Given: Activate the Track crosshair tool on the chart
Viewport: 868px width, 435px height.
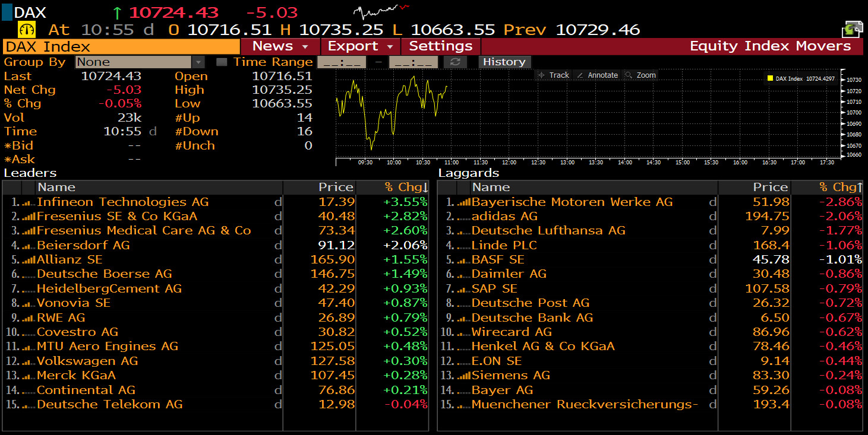Looking at the screenshot, I should 553,75.
